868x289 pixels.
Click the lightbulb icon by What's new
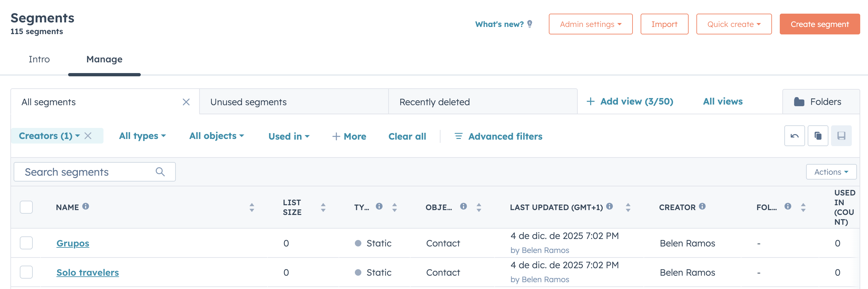point(530,24)
